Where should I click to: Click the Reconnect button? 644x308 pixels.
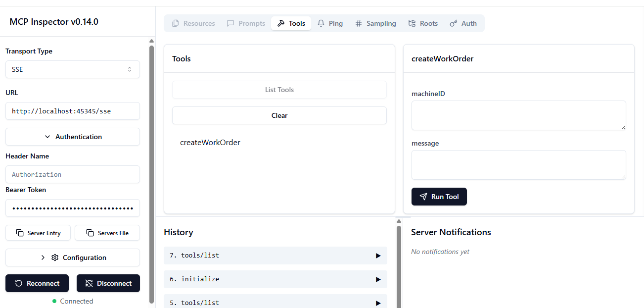(37, 283)
